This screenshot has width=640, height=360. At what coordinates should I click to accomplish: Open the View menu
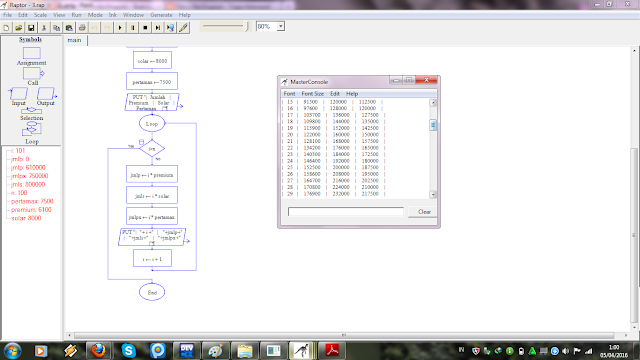59,15
